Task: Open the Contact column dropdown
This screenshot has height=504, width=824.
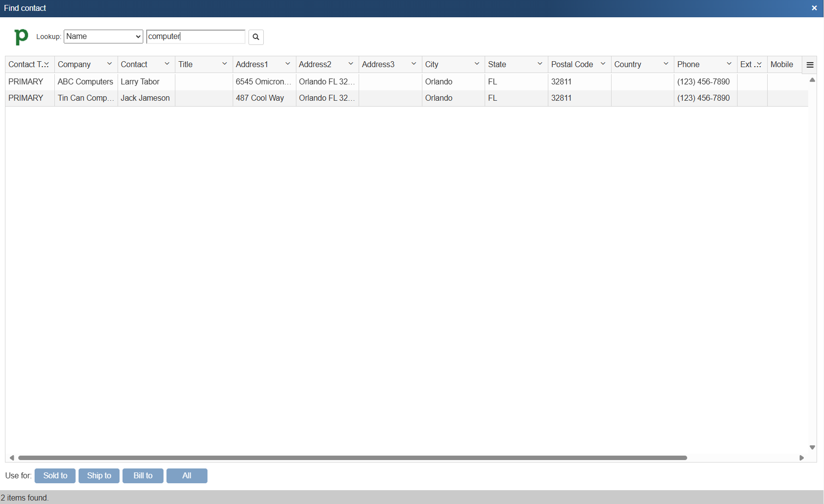Action: click(x=167, y=64)
